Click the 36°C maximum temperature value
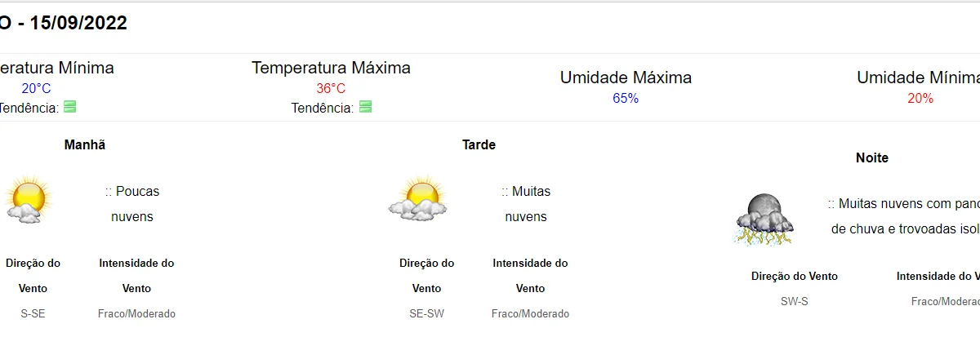Screen dimensions: 980x337 click(331, 88)
